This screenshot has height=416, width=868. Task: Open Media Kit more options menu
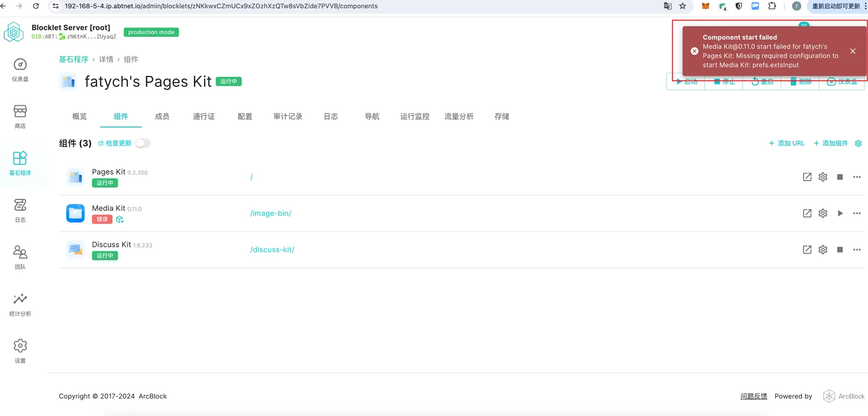point(857,213)
